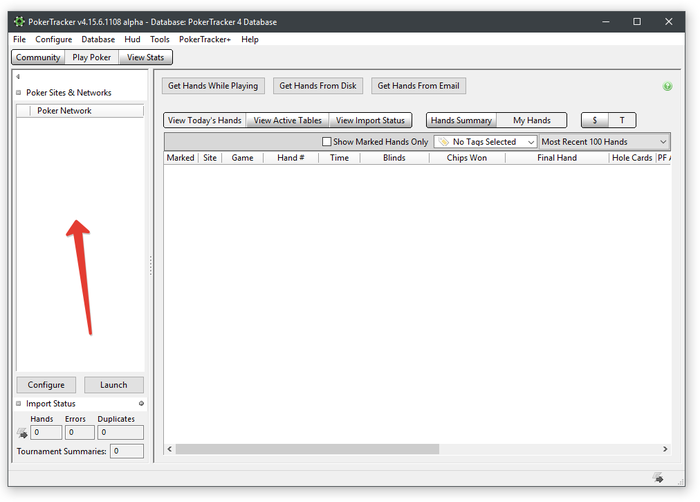
Task: Open the Configure menu
Action: [54, 39]
